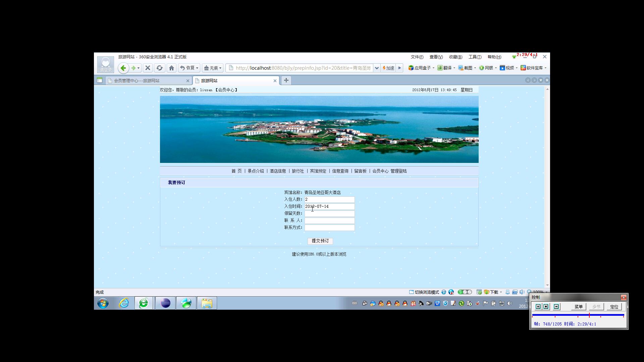The width and height of the screenshot is (644, 362).
Task: Open the 文件(F) menu
Action: [x=417, y=57]
